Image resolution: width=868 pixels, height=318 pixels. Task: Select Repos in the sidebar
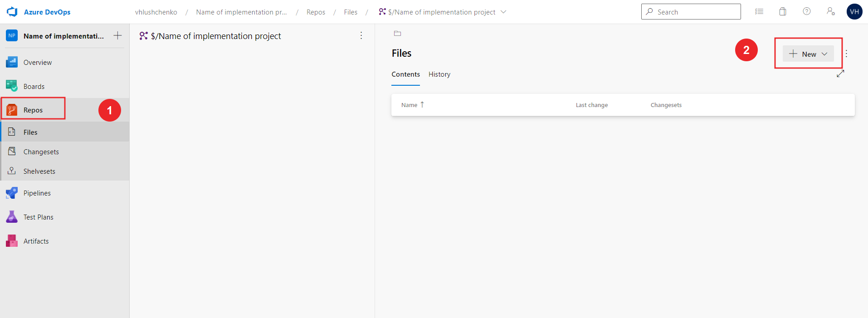click(33, 110)
